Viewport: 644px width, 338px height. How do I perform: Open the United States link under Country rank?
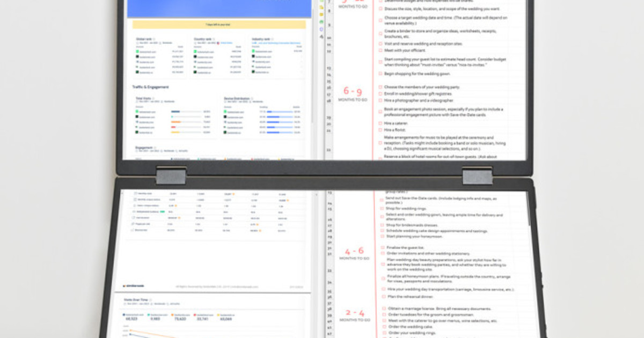pyautogui.click(x=225, y=43)
